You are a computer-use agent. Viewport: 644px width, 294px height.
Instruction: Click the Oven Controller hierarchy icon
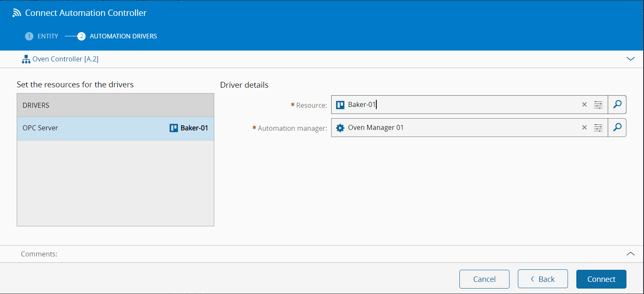pos(26,59)
